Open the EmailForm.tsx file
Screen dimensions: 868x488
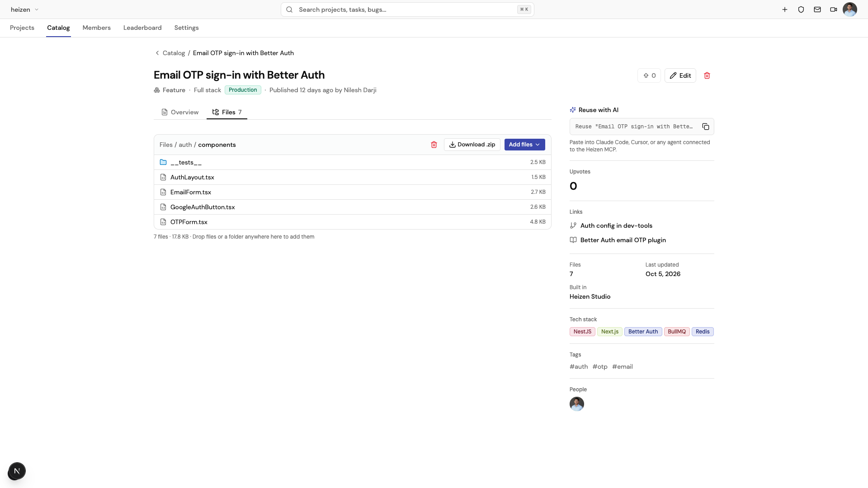(x=352, y=192)
